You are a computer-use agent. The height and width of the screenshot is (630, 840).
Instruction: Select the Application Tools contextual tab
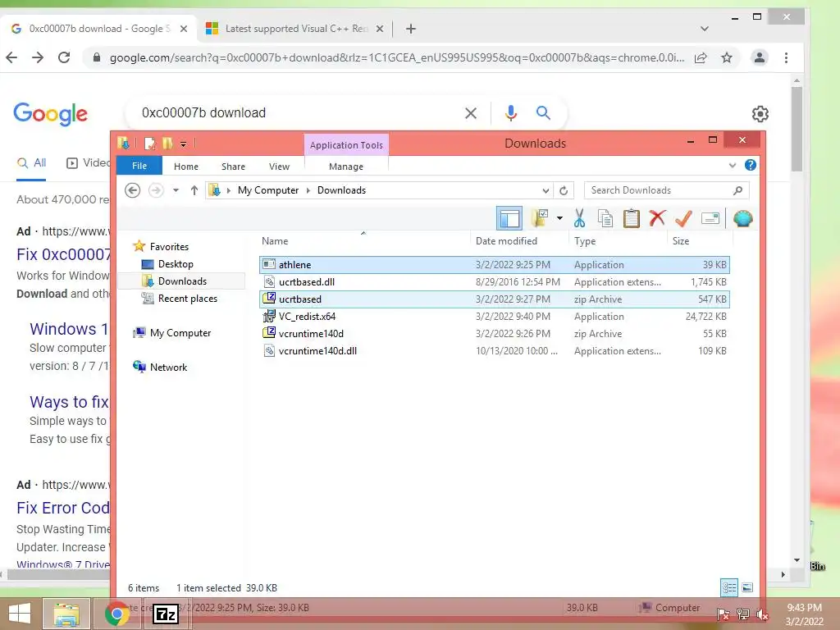[x=346, y=144]
